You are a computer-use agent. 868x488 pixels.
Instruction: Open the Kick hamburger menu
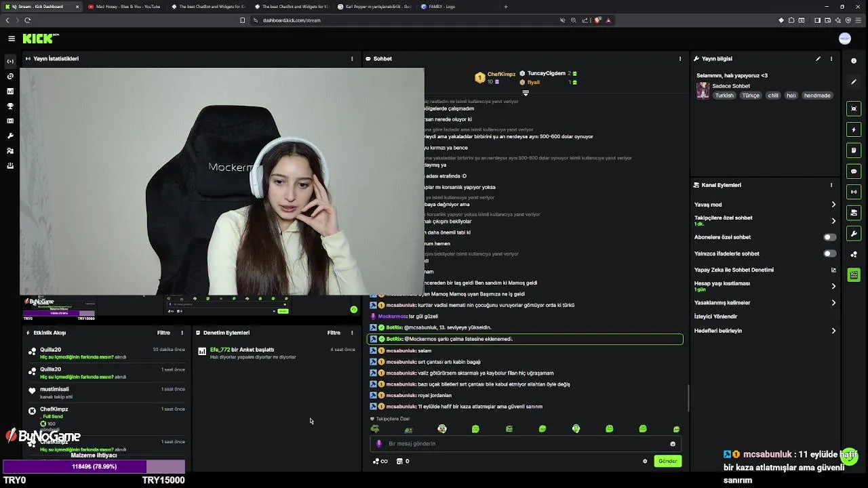(12, 39)
